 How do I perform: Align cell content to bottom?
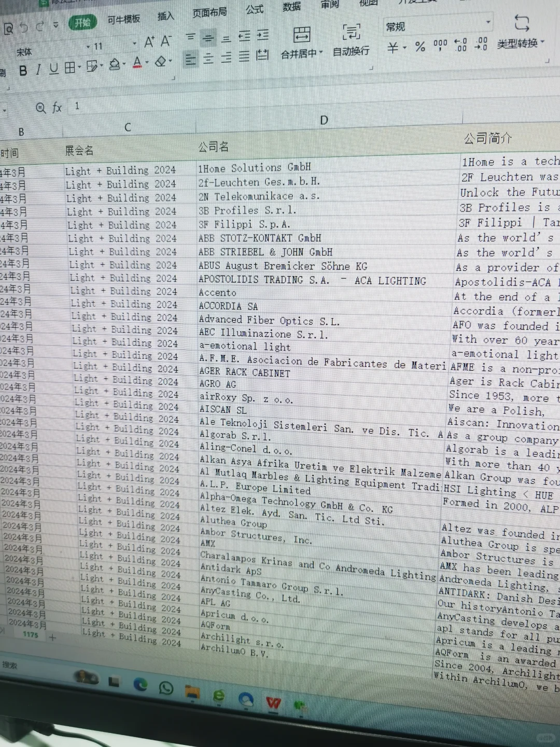(226, 38)
